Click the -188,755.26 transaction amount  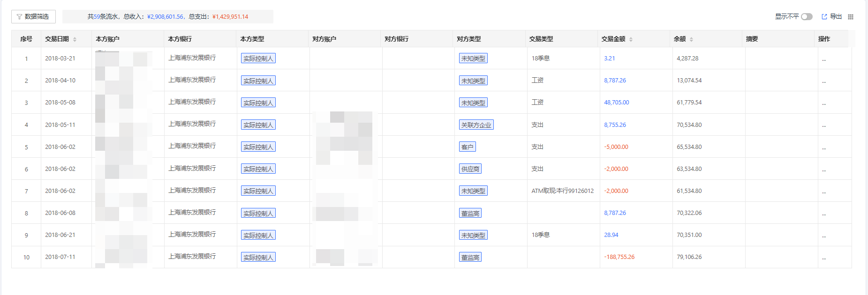(619, 257)
